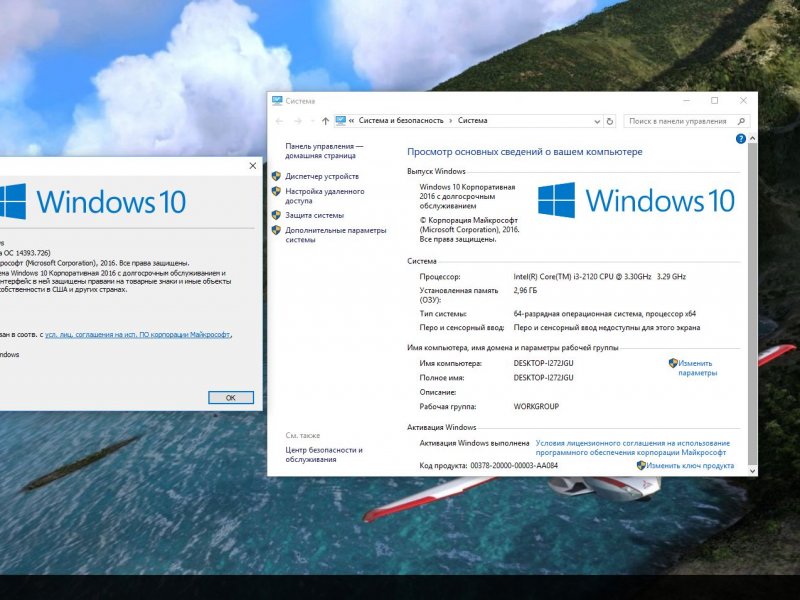The image size is (800, 600).
Task: Open the license agreement link in the About dialog
Action: coord(138,335)
